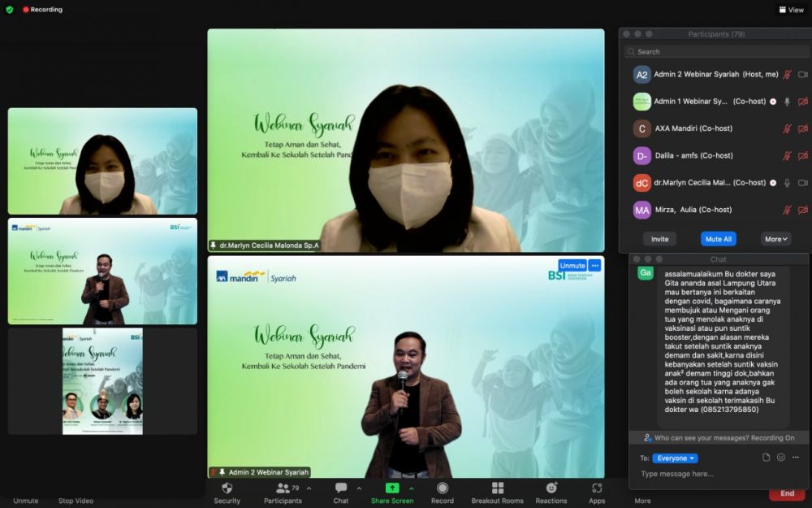Open the emoji picker in chat
Screen dimensions: 812x508
(781, 458)
